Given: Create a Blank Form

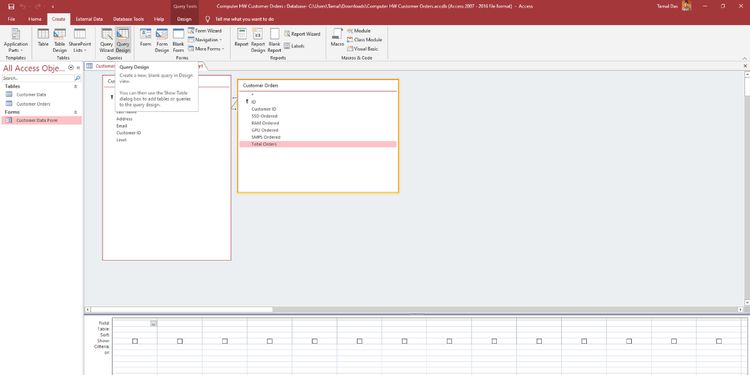Looking at the screenshot, I should (x=178, y=40).
